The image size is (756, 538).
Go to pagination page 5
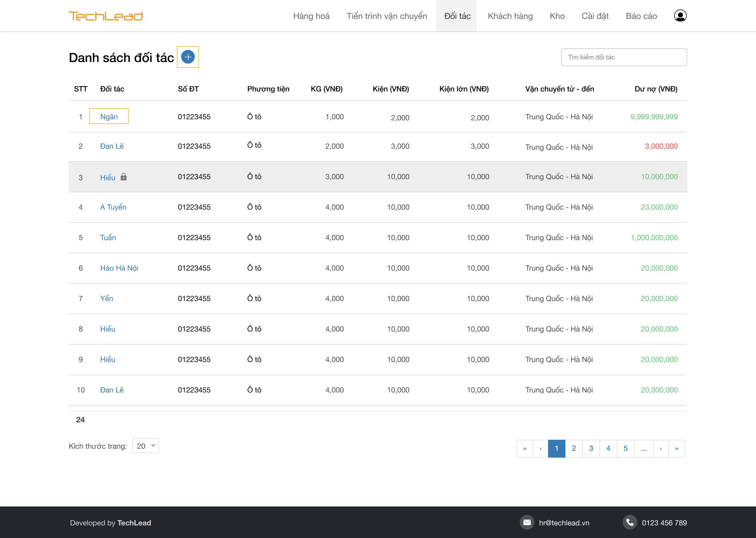pos(626,449)
